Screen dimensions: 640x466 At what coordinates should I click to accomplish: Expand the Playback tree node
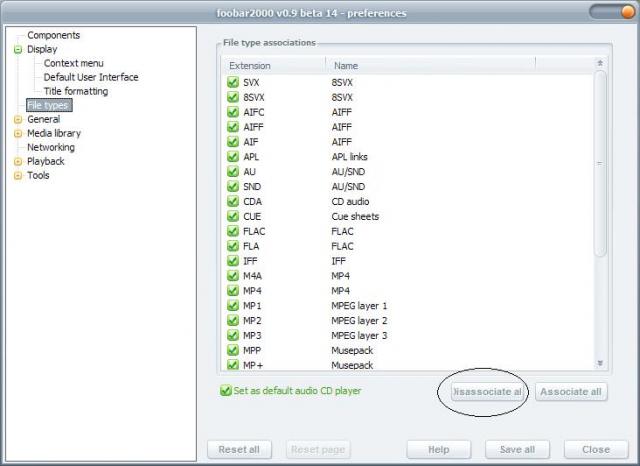tap(18, 162)
